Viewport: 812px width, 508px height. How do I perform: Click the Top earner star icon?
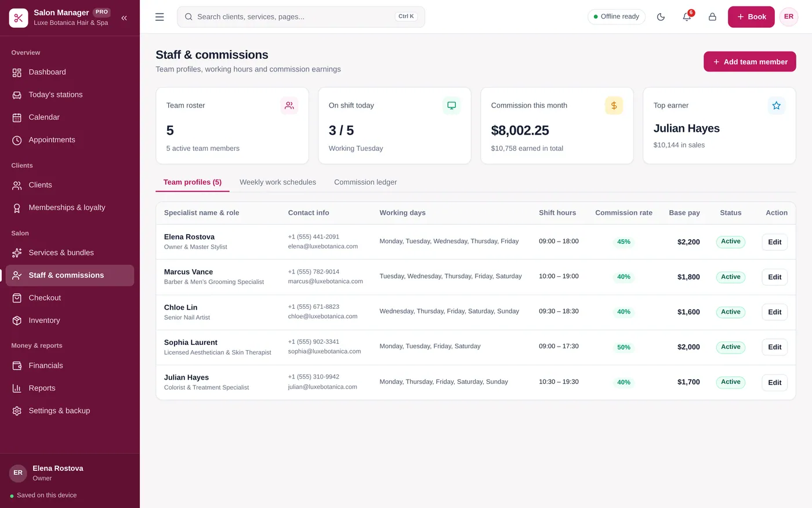click(x=777, y=106)
